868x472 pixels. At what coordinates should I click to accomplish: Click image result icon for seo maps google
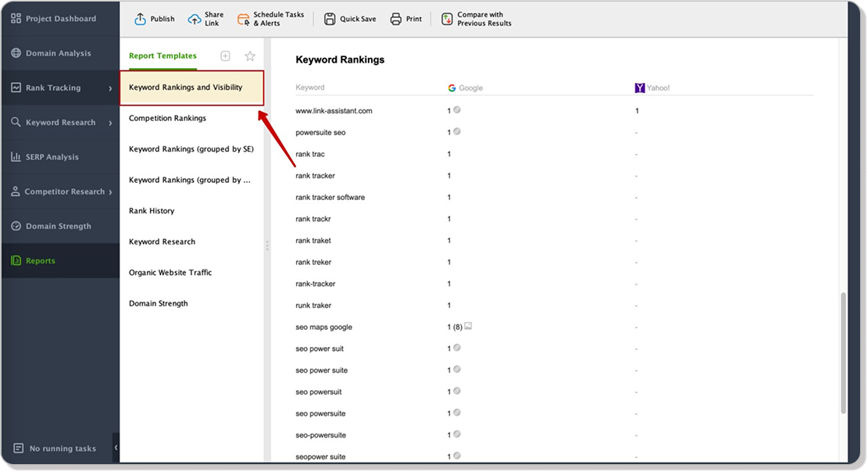coord(468,326)
